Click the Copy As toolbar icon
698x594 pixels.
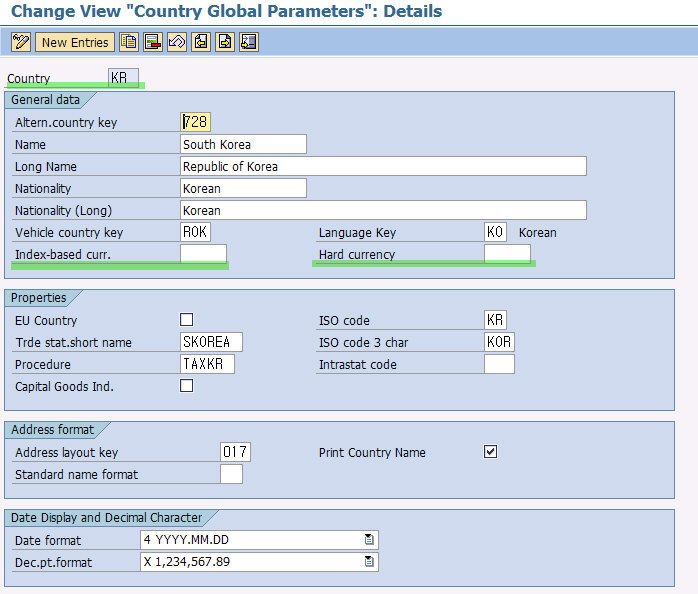coord(129,42)
